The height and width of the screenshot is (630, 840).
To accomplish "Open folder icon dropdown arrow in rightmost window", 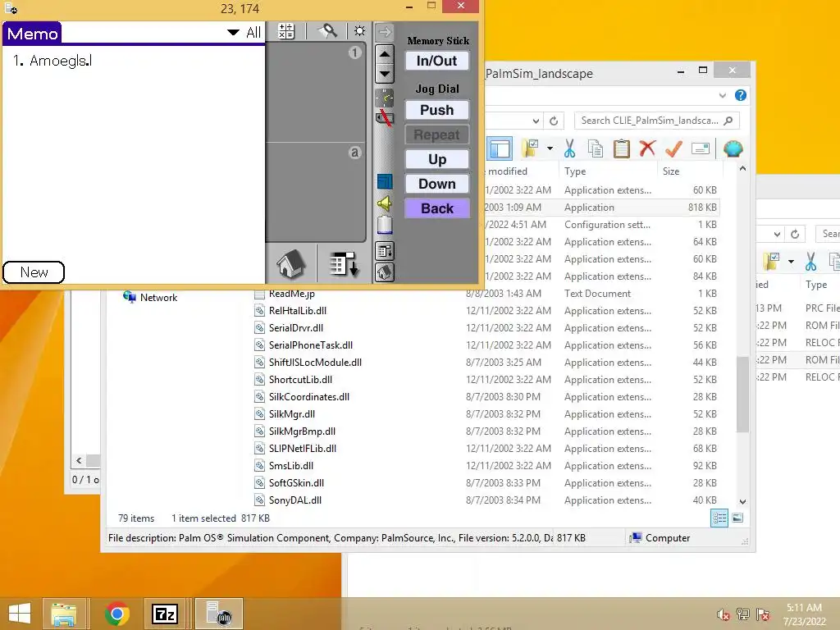I will tap(791, 262).
